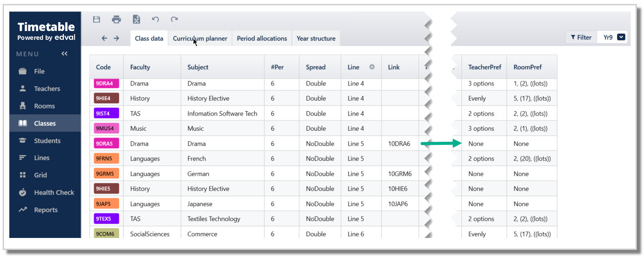This screenshot has width=644, height=257.
Task: Sort by the Line column indicator
Action: pos(372,67)
